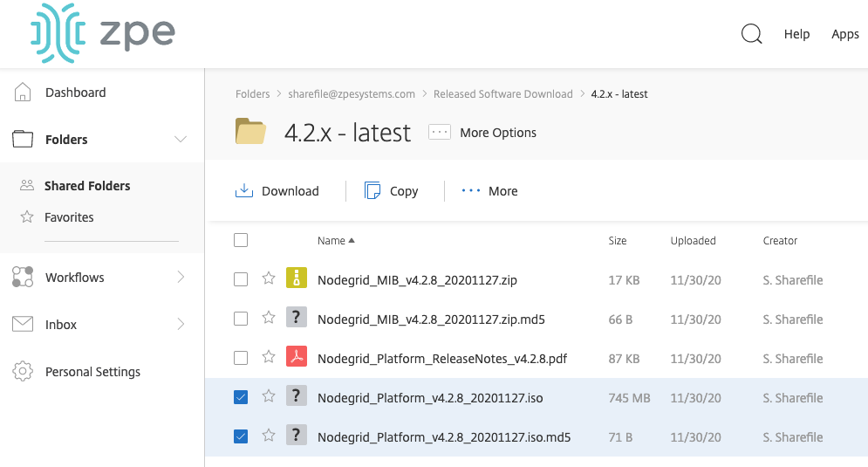868x467 pixels.
Task: Open the More three-dots icon
Action: tap(471, 190)
